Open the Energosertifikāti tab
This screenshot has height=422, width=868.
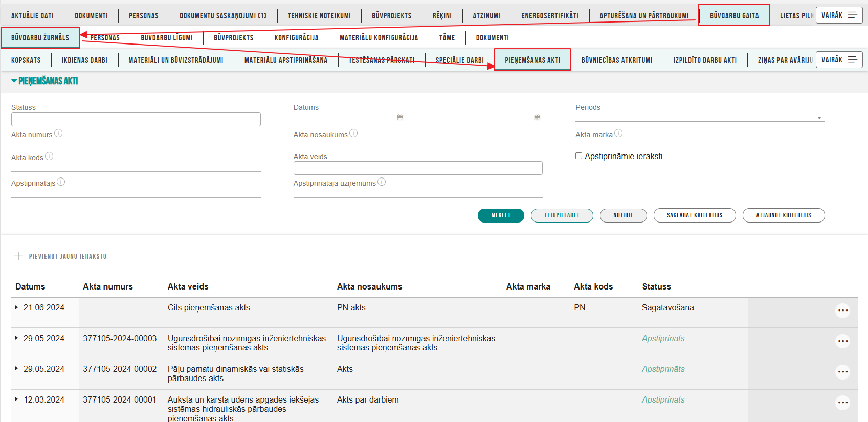tap(550, 16)
